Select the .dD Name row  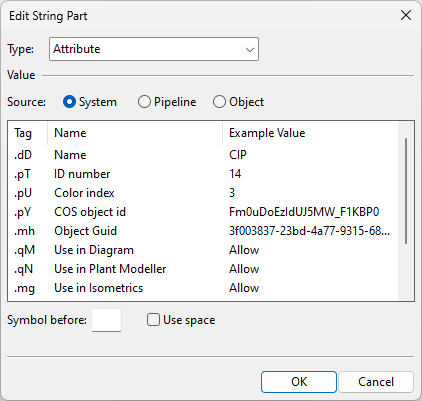coord(203,155)
